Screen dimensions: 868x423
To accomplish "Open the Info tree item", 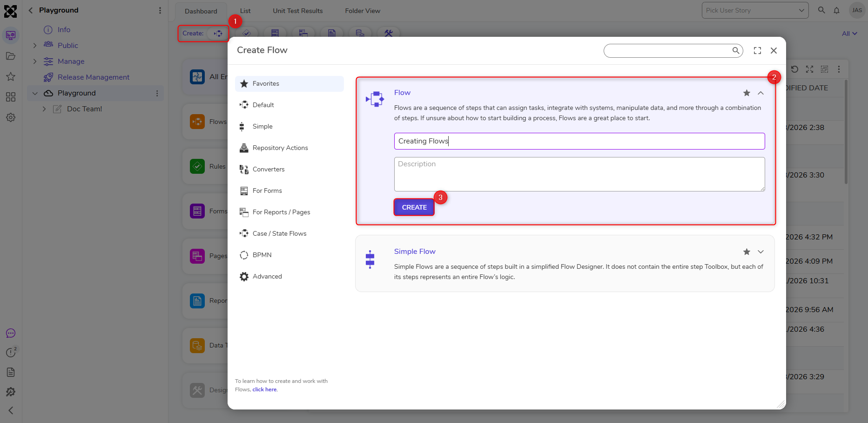I will [64, 30].
